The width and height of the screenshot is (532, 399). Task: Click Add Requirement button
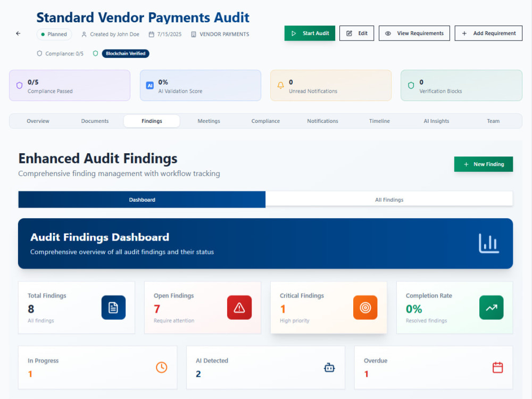pos(488,33)
